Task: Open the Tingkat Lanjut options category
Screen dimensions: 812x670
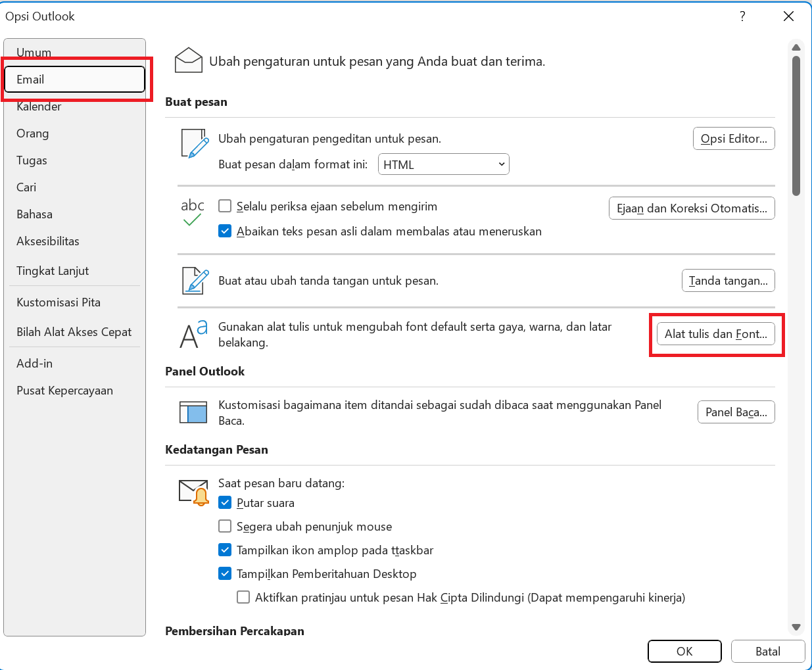Action: (x=53, y=271)
